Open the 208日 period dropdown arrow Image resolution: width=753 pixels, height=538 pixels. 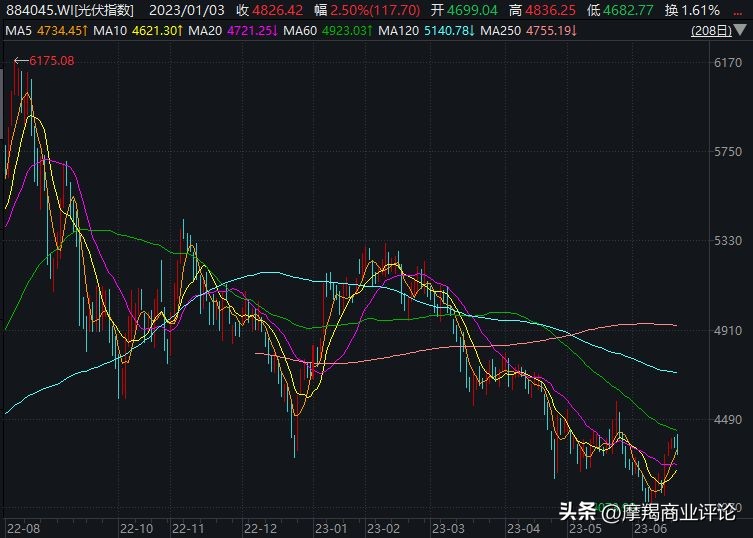pos(740,31)
